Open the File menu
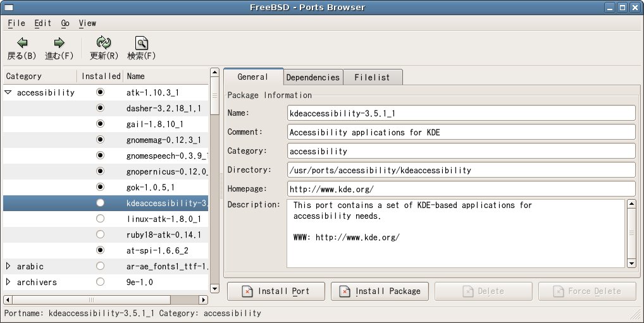The height and width of the screenshot is (323, 644). [16, 23]
